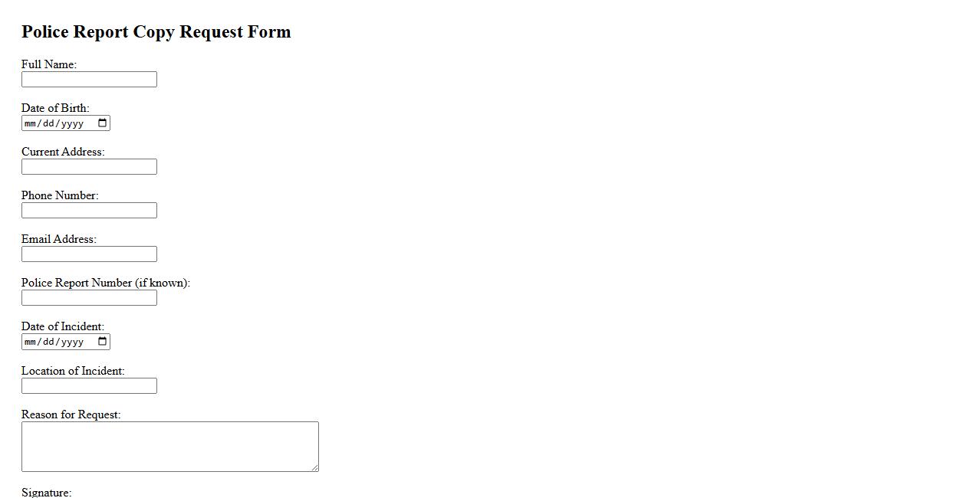Click inside the Reason for Request textarea

pos(169,446)
